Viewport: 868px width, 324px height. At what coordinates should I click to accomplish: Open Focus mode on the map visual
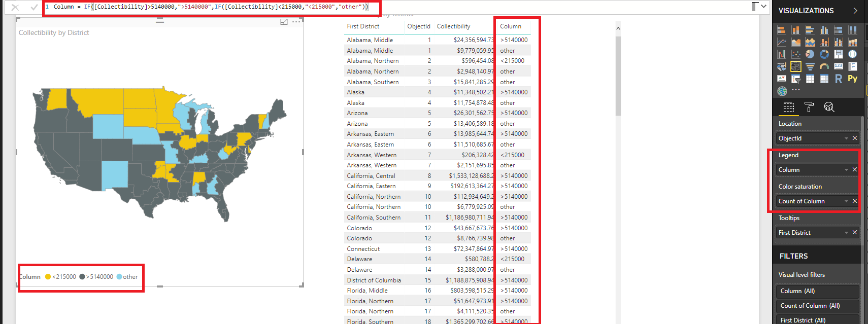click(x=284, y=22)
